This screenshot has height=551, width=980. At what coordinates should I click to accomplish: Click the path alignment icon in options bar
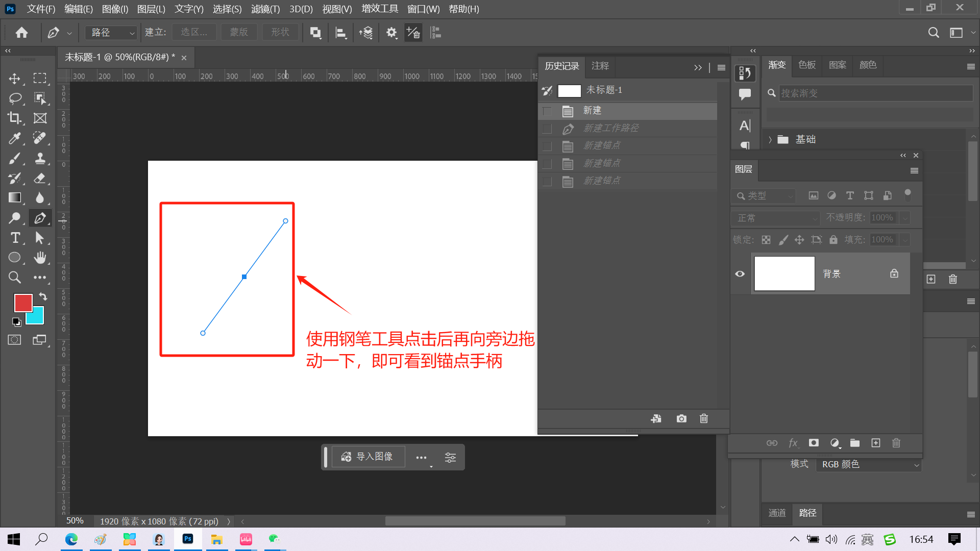(340, 33)
